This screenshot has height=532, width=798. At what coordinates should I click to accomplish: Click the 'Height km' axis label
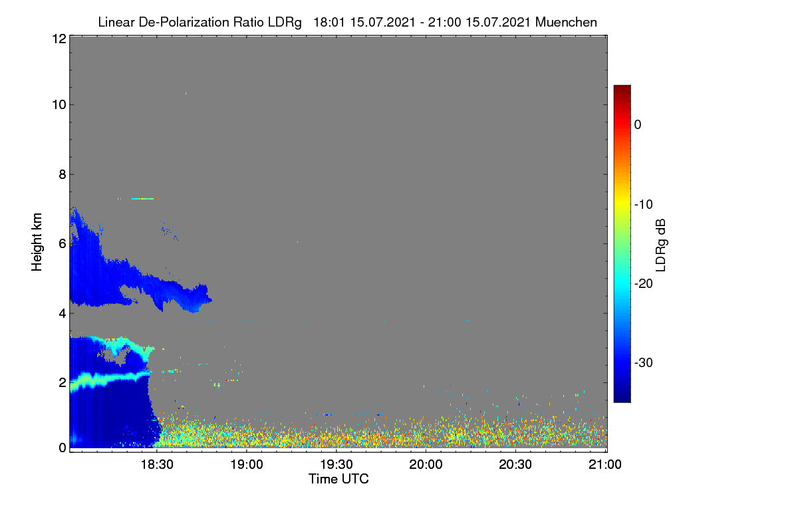coord(37,242)
